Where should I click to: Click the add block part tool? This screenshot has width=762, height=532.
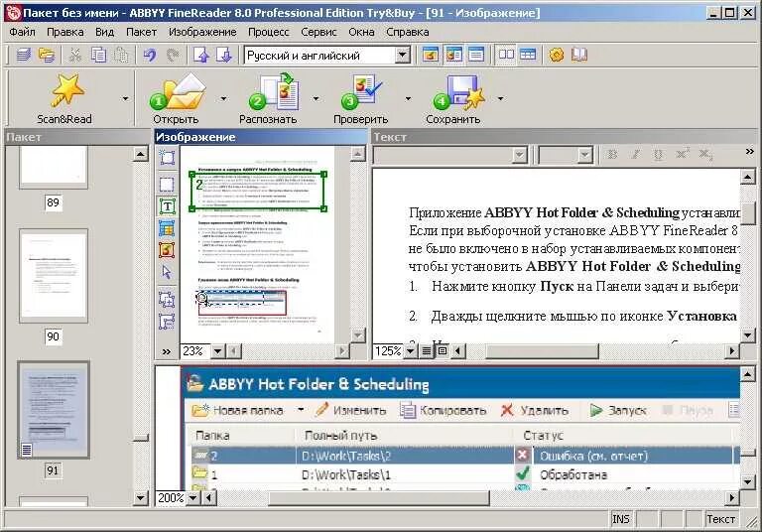pyautogui.click(x=167, y=299)
